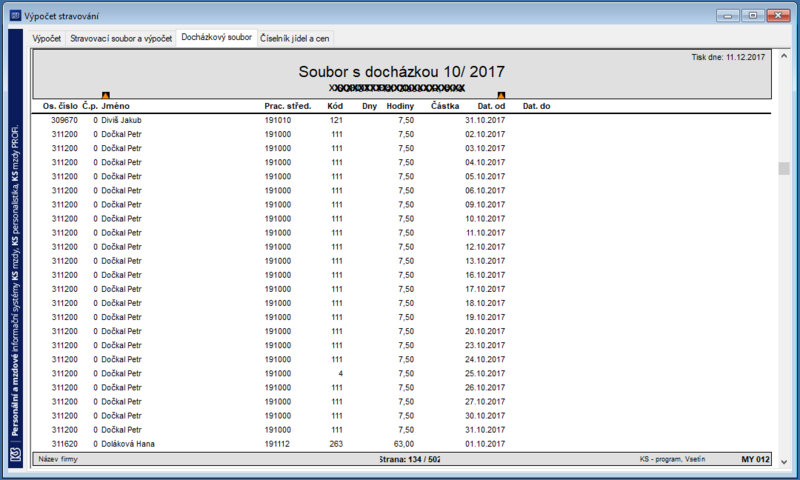Click the Částka column header
The image size is (800, 480).
tap(445, 106)
